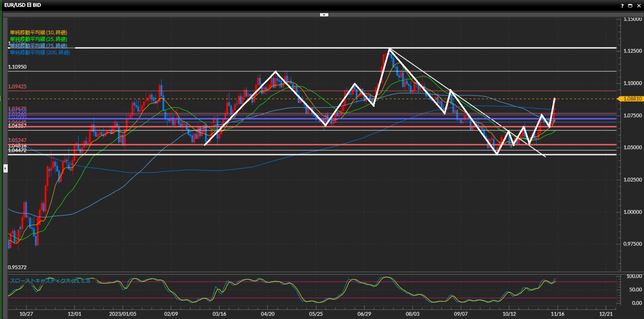
Task: Click the 1.05247 support level label
Action: click(17, 140)
